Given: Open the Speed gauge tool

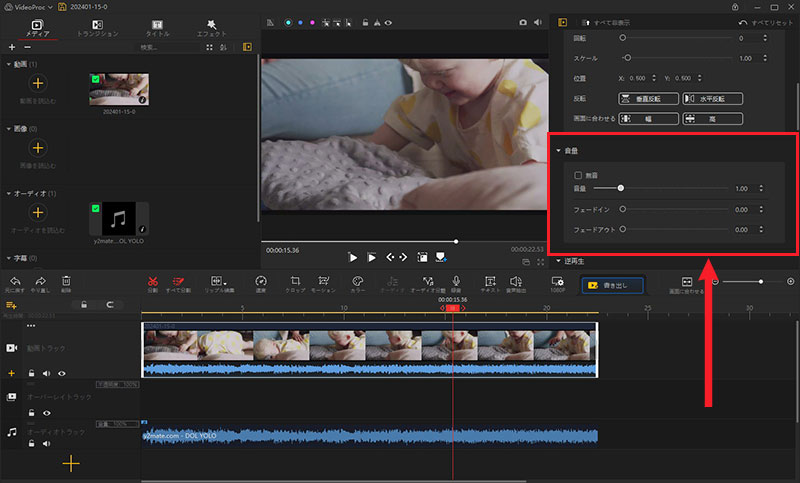Looking at the screenshot, I should tap(261, 281).
